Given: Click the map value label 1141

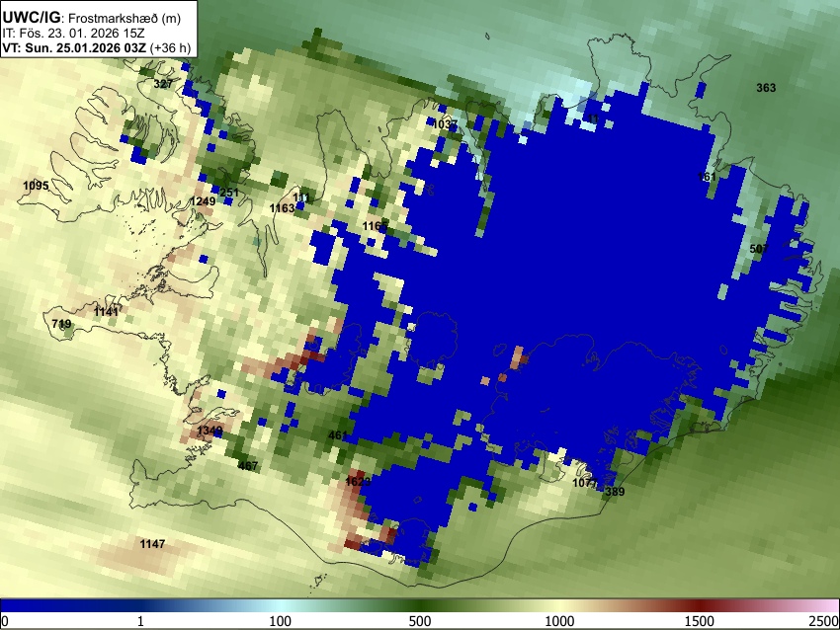Looking at the screenshot, I should [x=106, y=311].
